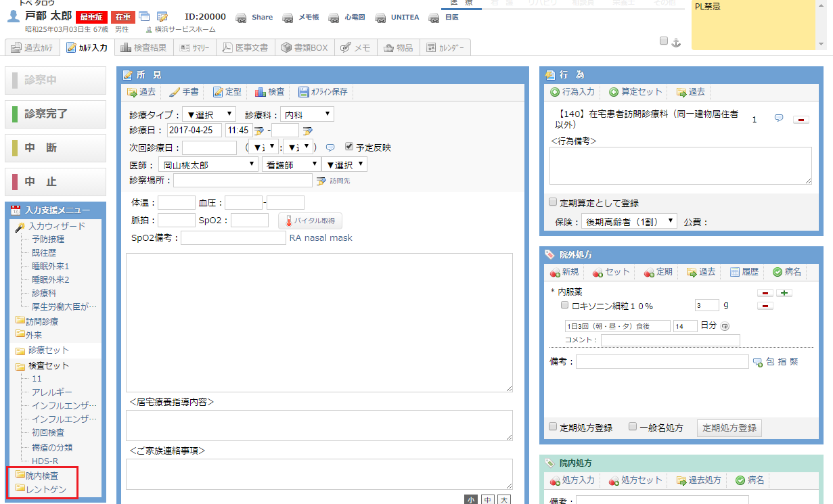Open 病名 in the 院外処方 toolbar
Screen dimensions: 833x504
[787, 272]
